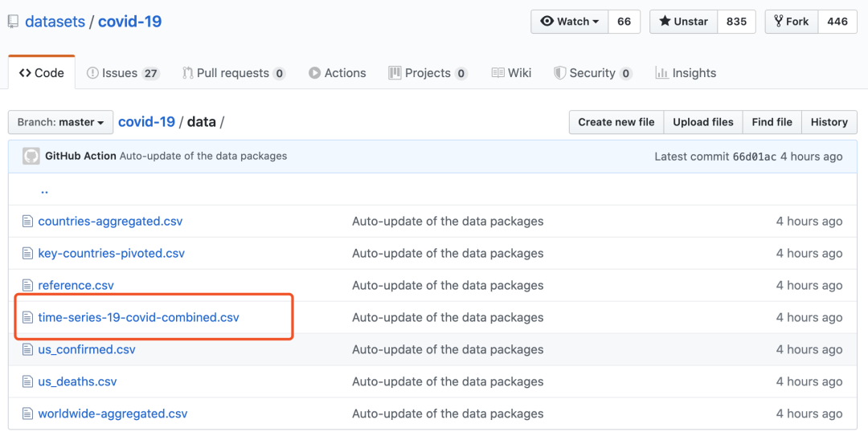Unstar the covid-19 repository
The image size is (868, 436).
coord(682,22)
